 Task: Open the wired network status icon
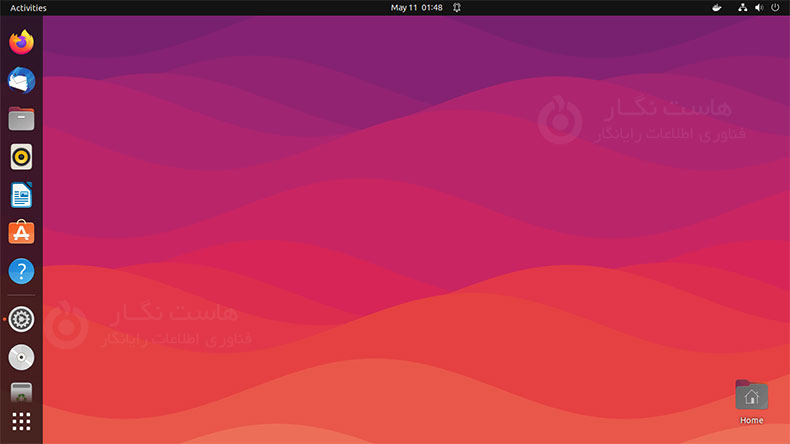(x=742, y=8)
